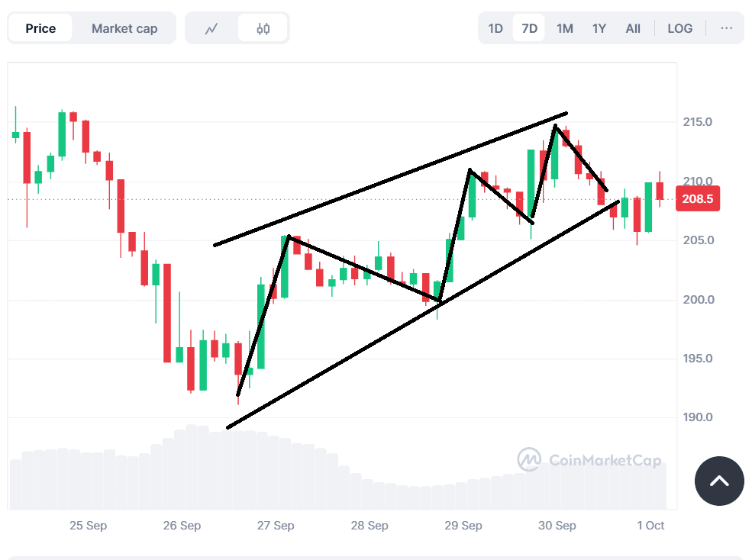Click the scroll-to-top arrow button

coord(719,481)
